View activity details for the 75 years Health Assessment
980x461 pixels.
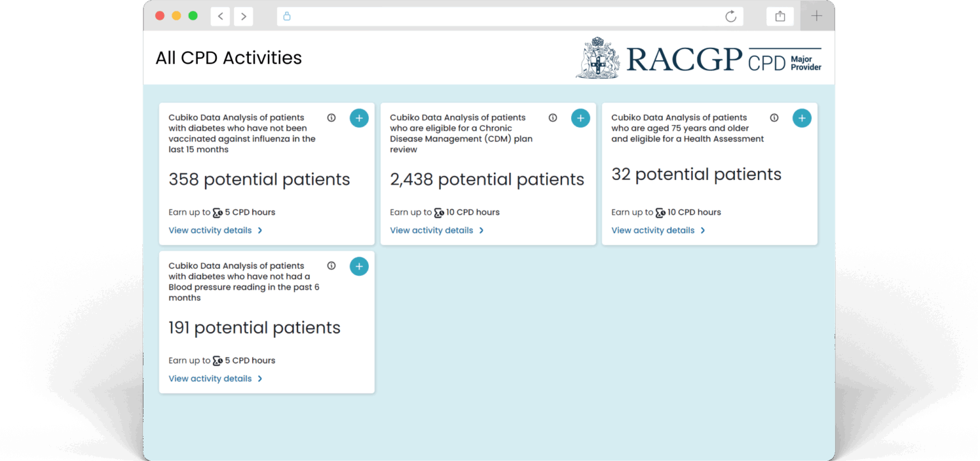[658, 231]
